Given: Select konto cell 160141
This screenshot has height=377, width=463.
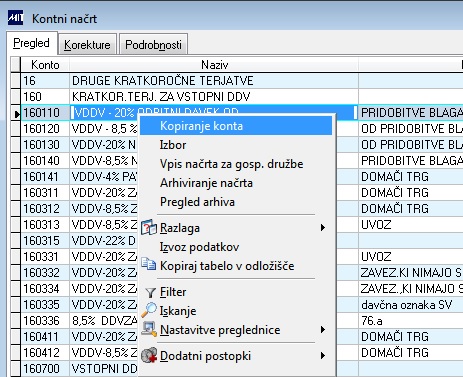Looking at the screenshot, I should pyautogui.click(x=45, y=177).
